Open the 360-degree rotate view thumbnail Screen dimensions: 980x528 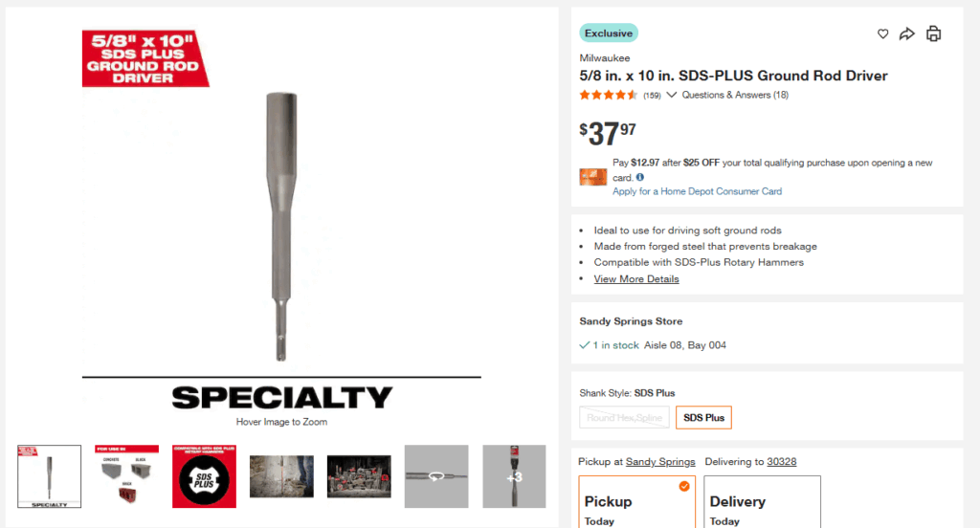pos(436,476)
